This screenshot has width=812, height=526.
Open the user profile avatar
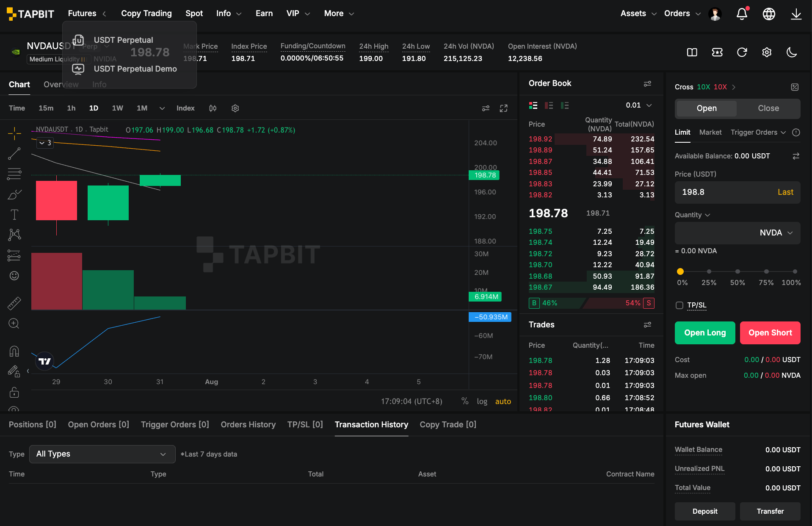tap(715, 14)
